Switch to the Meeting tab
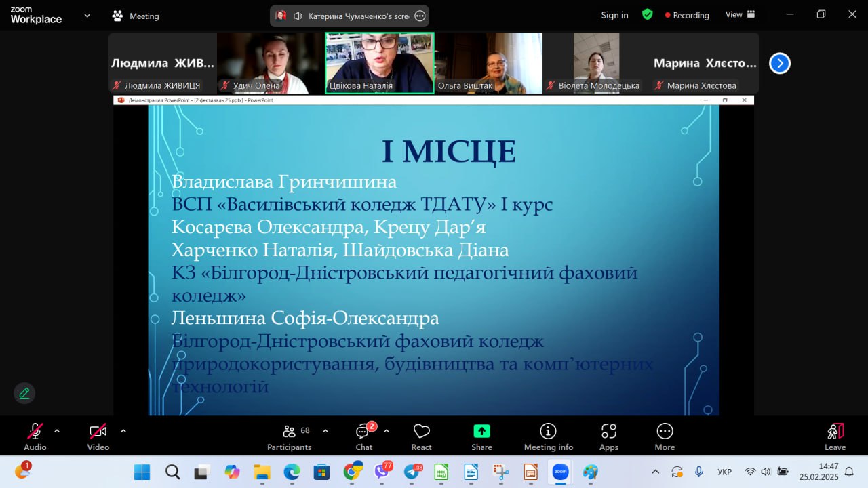Screen dimensions: 868x488 [x=136, y=16]
